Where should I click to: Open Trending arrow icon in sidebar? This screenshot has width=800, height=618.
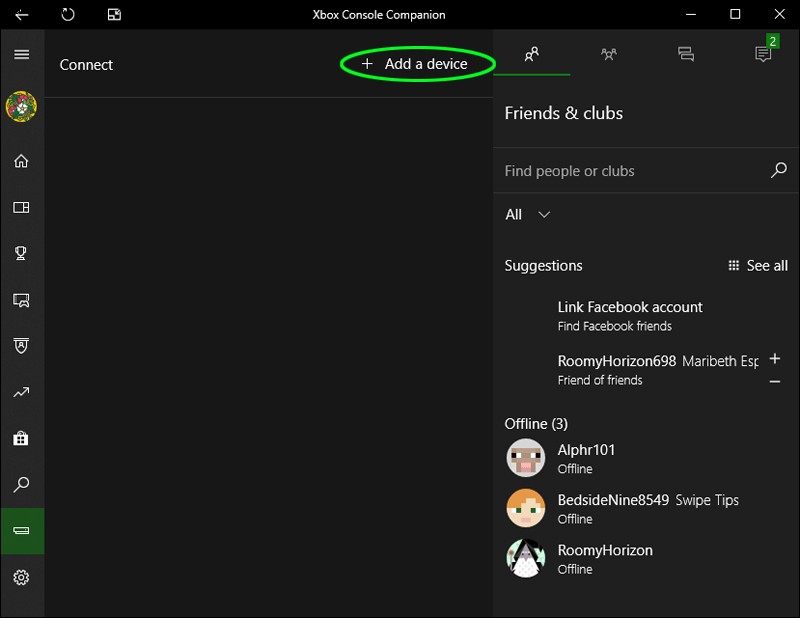coord(21,392)
